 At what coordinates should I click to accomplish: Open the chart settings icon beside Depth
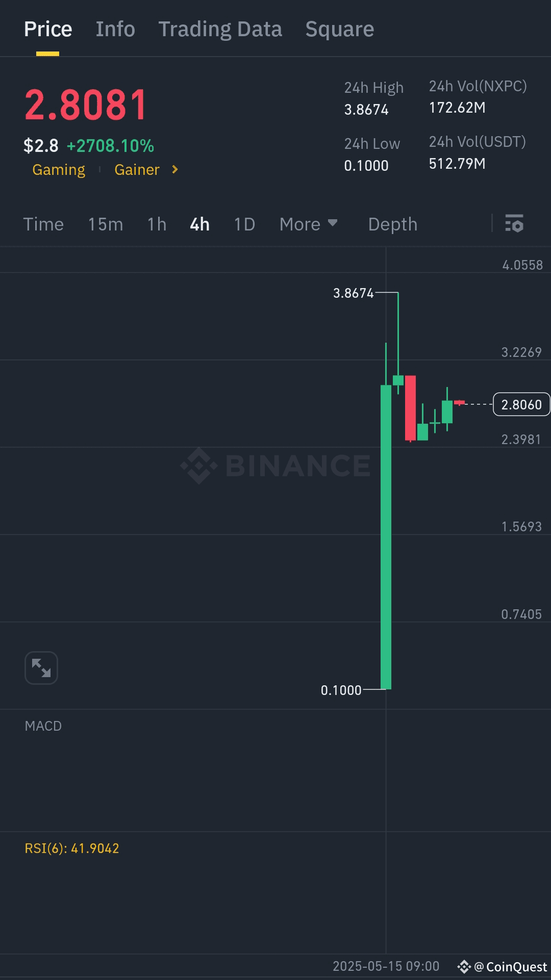click(x=514, y=224)
